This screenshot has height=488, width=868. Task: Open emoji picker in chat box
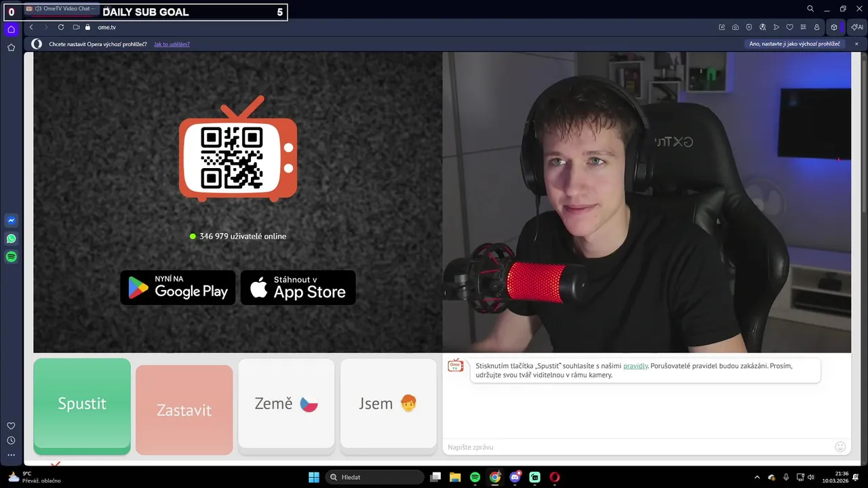[x=840, y=447]
